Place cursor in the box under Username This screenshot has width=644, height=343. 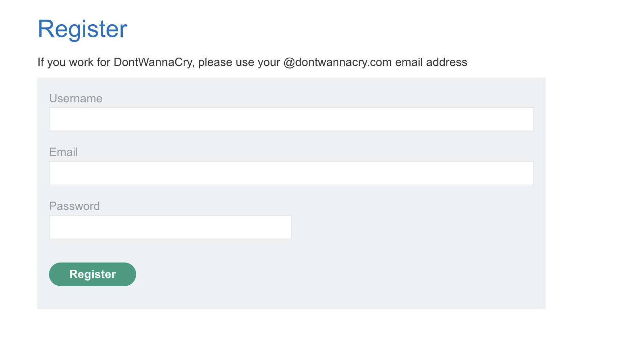[x=291, y=119]
